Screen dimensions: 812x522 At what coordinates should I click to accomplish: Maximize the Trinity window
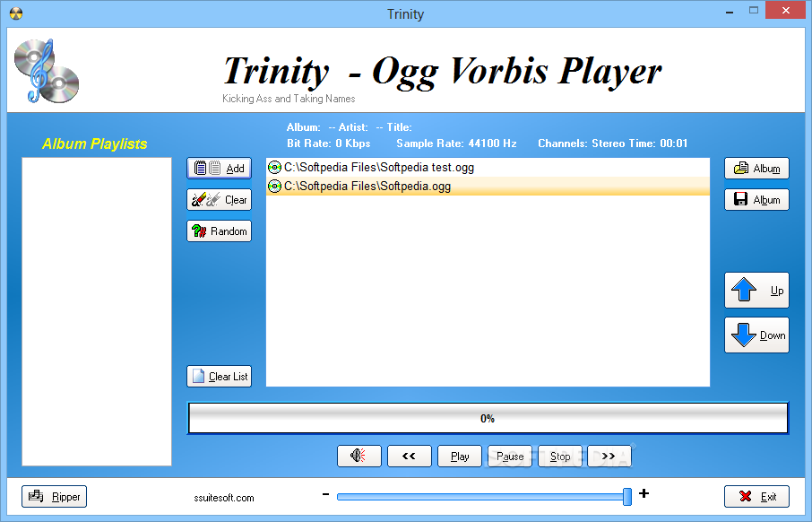pos(754,11)
